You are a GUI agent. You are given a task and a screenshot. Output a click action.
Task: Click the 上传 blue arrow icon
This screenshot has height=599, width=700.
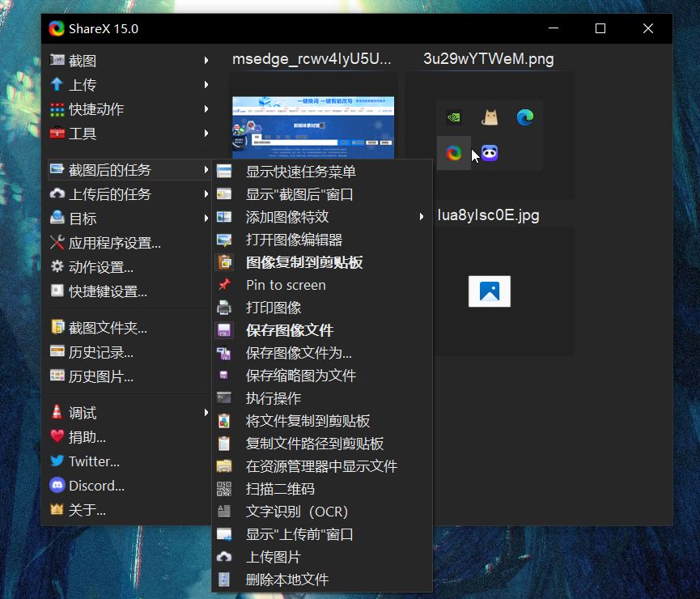coord(57,84)
